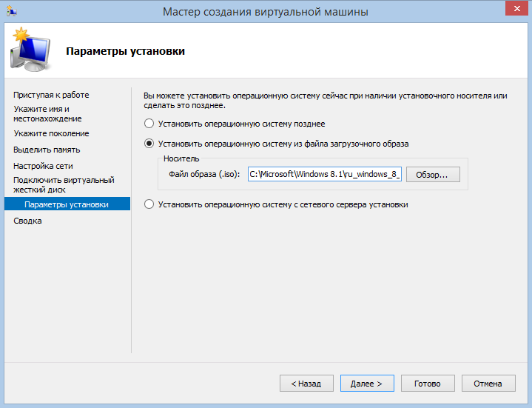Viewport: 532px width, 408px height.
Task: Finish the wizard with 'Готово'
Action: (x=427, y=384)
